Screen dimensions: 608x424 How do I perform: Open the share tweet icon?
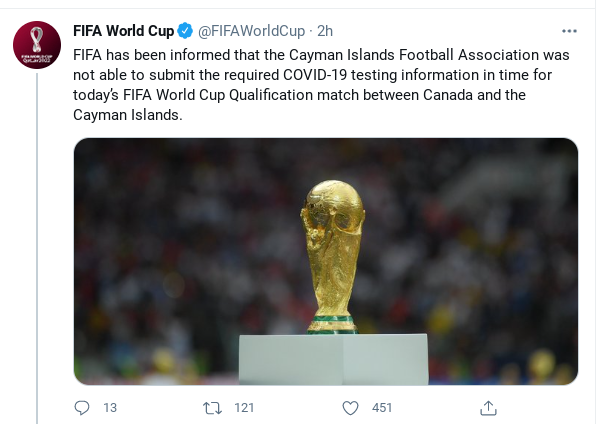pos(488,408)
